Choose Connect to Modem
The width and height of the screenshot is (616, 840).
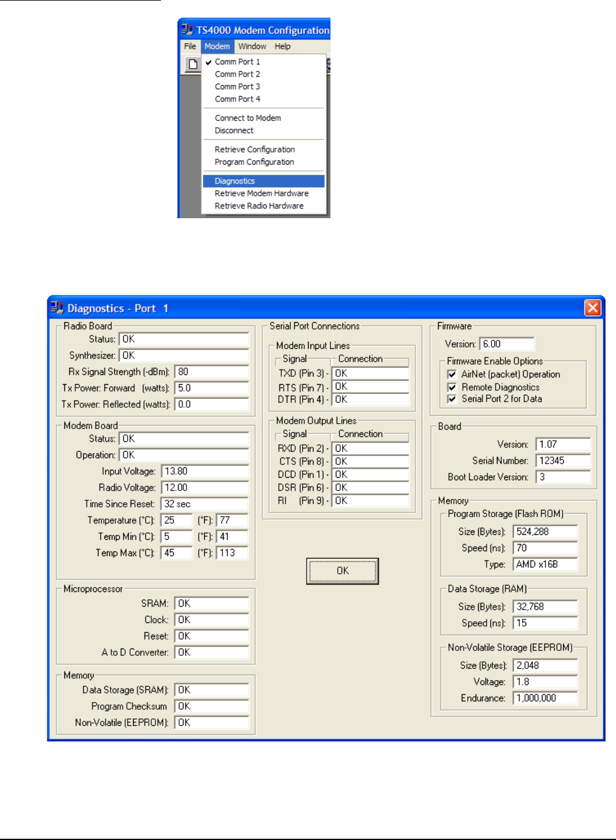264,118
